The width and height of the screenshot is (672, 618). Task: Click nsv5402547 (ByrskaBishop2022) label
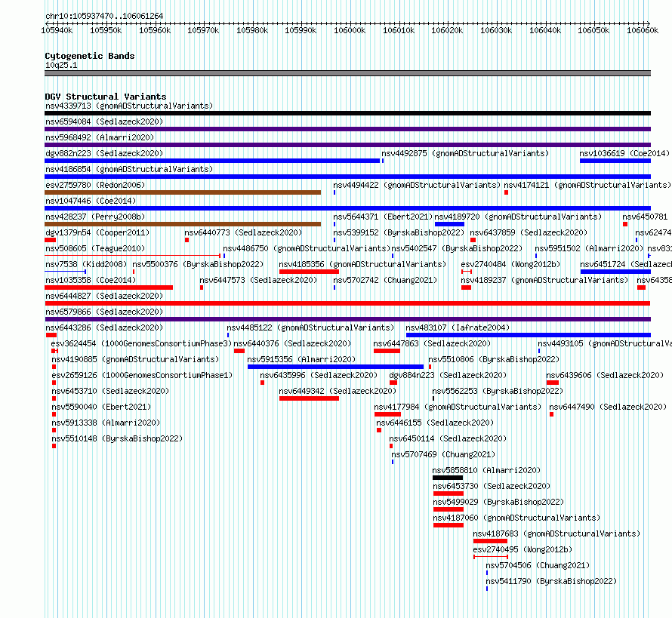click(457, 248)
